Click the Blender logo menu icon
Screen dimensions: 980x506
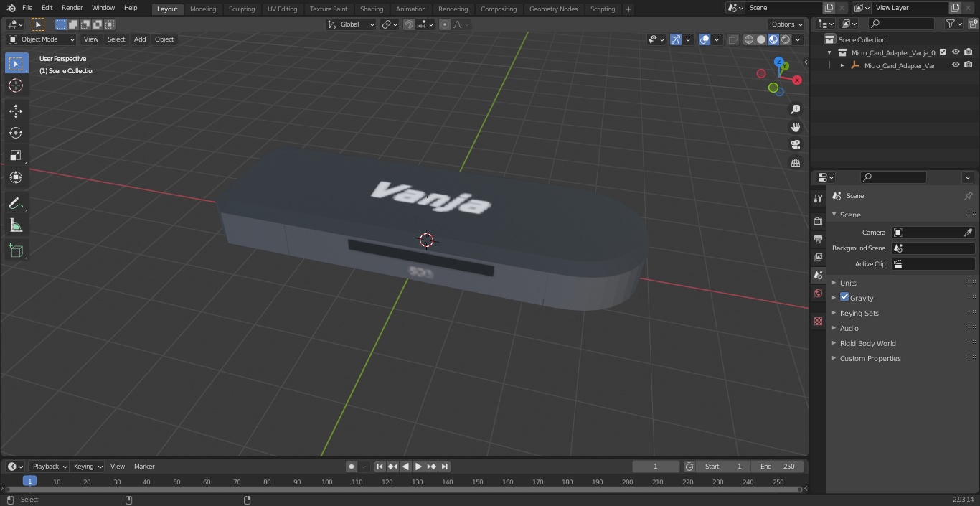(x=11, y=8)
